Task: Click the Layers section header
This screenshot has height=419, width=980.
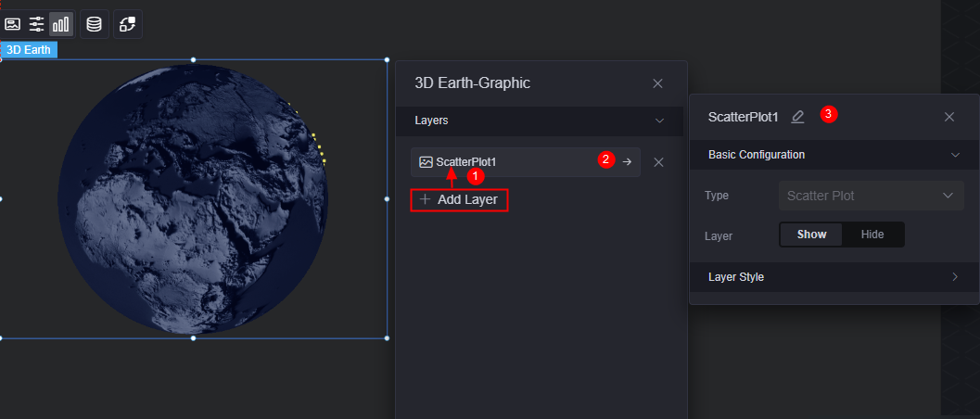Action: [540, 121]
